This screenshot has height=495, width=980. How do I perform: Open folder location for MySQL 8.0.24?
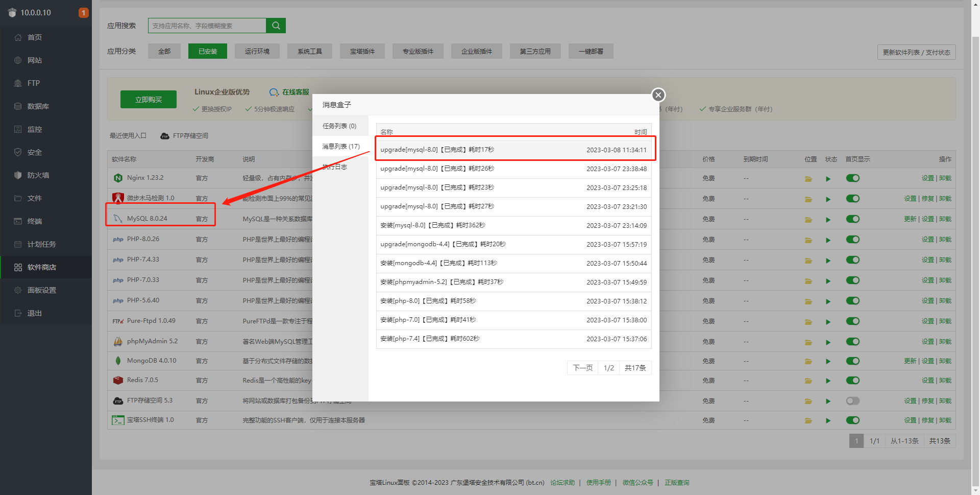point(808,220)
